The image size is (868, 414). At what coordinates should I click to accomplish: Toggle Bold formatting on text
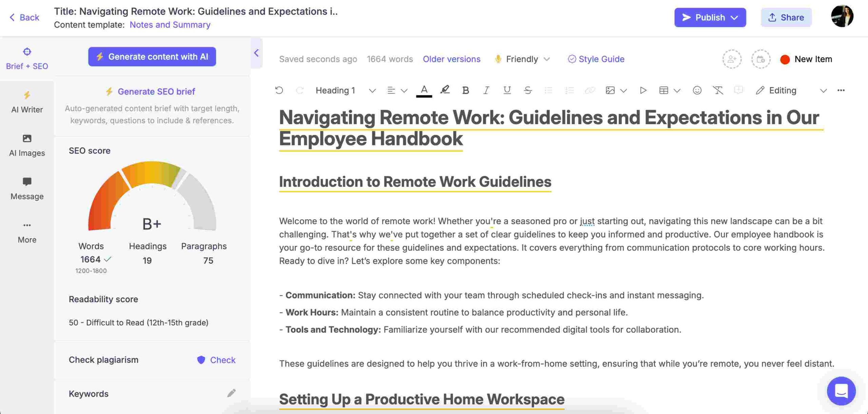[x=465, y=90]
